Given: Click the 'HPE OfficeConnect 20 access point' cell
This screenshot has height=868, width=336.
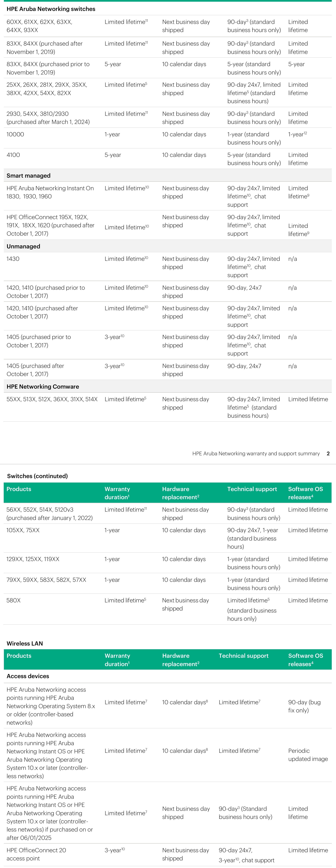Looking at the screenshot, I should point(36,854).
